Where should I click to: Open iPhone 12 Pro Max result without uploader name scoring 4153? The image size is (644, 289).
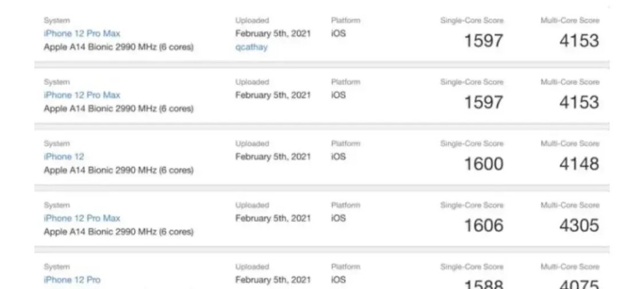(82, 95)
